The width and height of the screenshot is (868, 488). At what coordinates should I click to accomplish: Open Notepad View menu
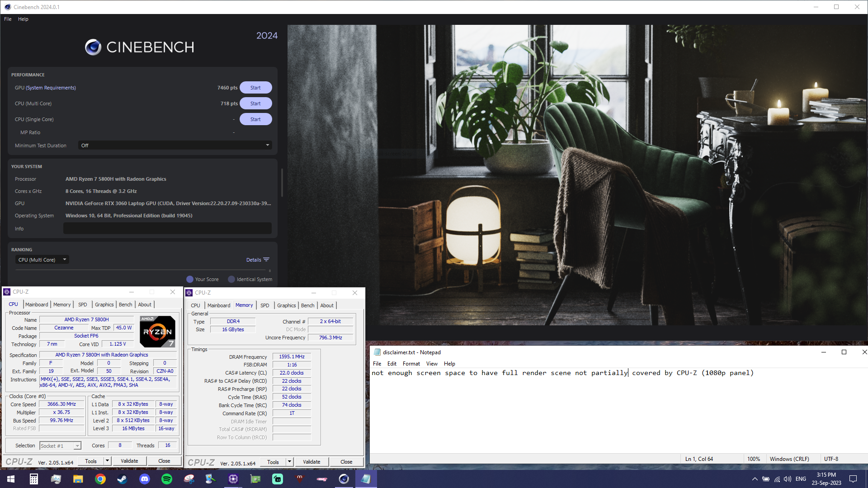tap(432, 364)
